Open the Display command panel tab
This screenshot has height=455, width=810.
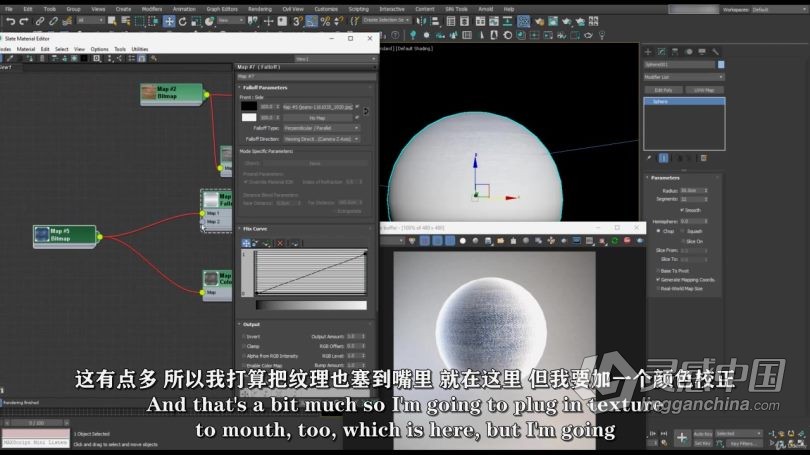(702, 52)
